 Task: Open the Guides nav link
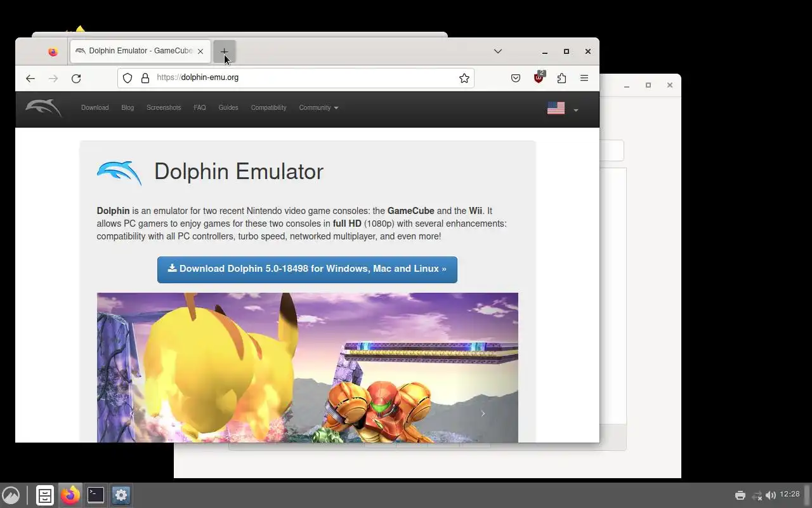pyautogui.click(x=228, y=108)
